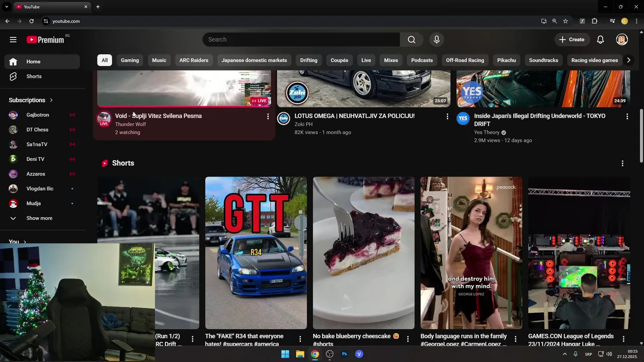
Task: Open options for Tokyo Drift video
Action: click(x=627, y=117)
